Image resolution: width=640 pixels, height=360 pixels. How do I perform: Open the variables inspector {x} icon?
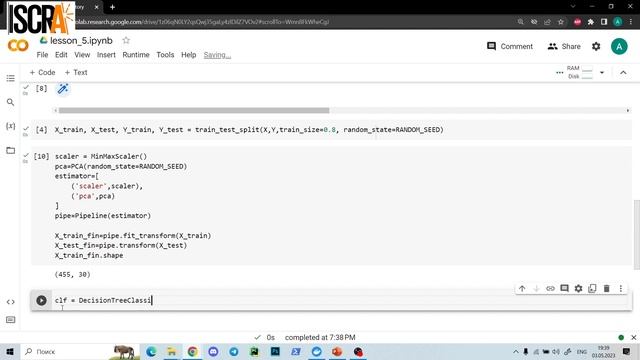coord(11,126)
